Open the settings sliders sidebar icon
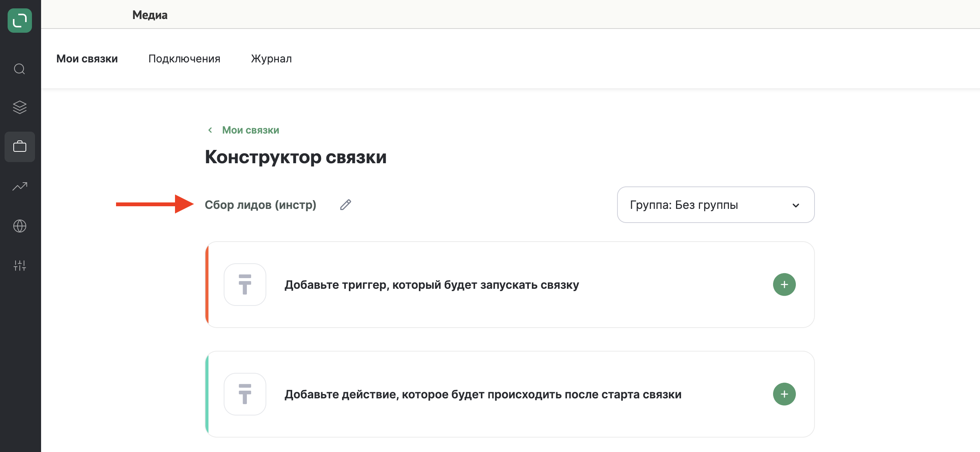 pyautogui.click(x=20, y=265)
